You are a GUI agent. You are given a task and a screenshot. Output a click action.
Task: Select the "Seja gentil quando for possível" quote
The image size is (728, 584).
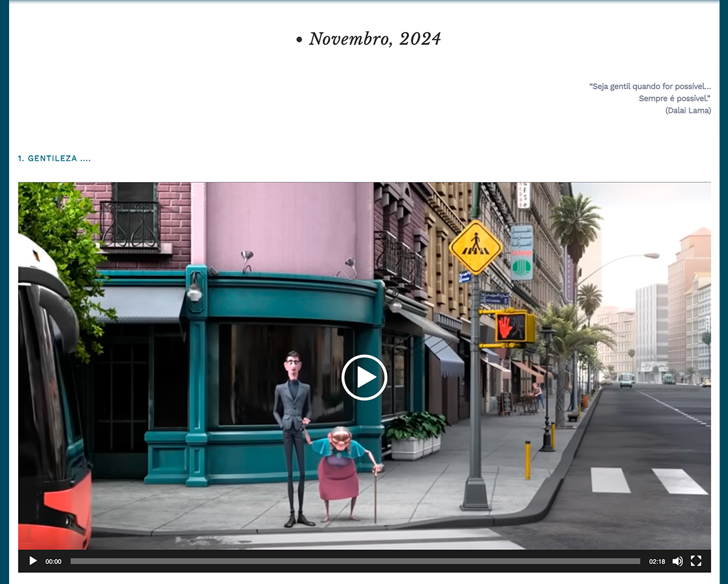(650, 87)
